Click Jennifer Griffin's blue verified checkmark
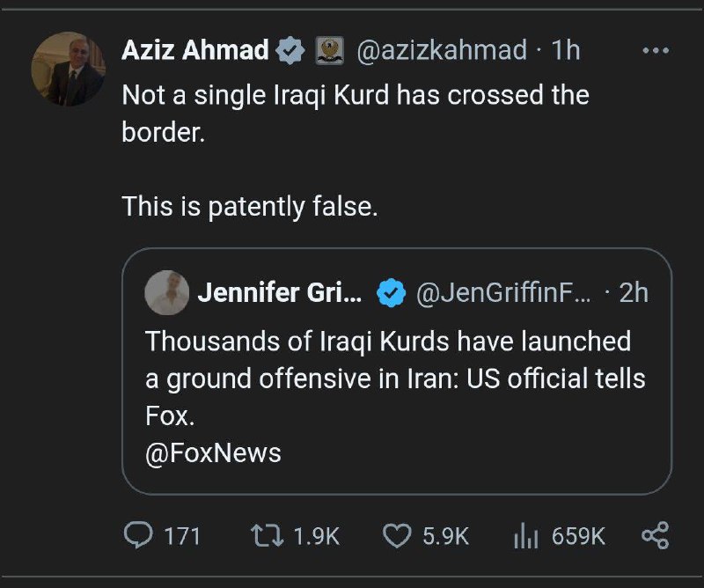Image resolution: width=704 pixels, height=588 pixels. (x=390, y=292)
